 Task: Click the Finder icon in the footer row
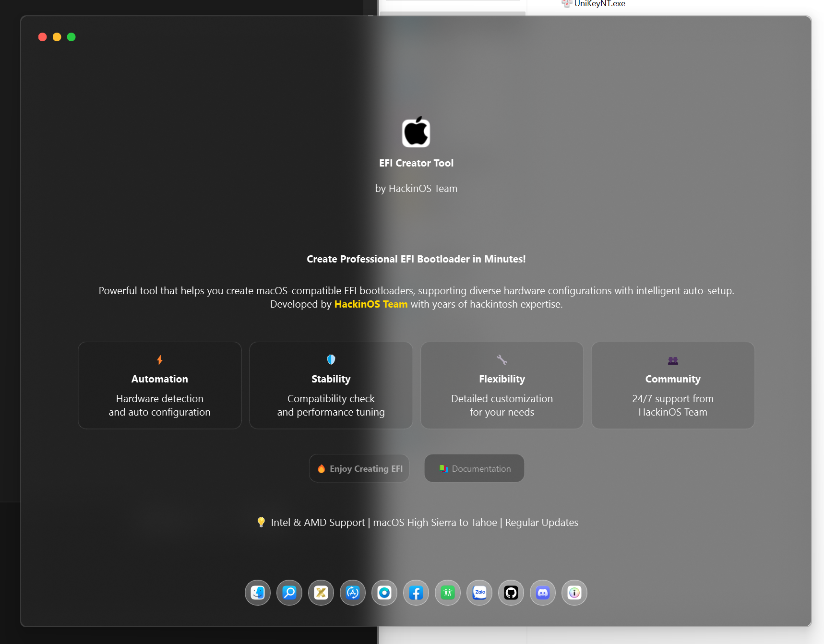tap(258, 593)
